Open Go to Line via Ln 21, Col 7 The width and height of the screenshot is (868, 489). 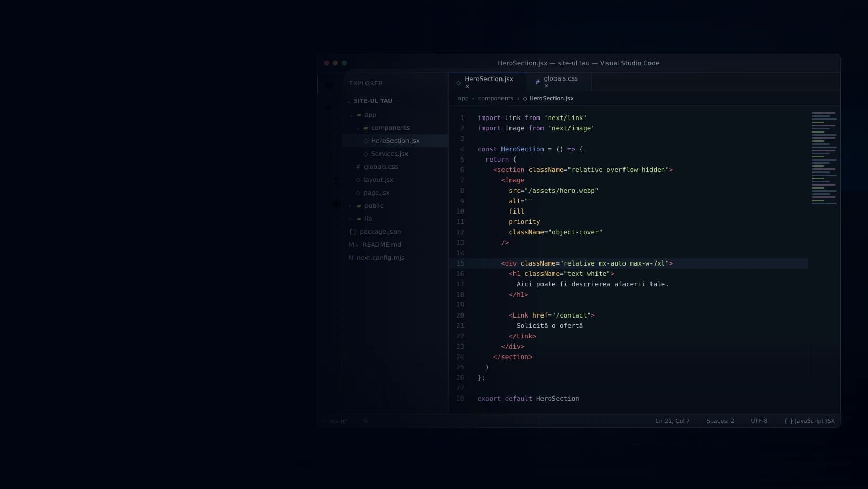(673, 421)
